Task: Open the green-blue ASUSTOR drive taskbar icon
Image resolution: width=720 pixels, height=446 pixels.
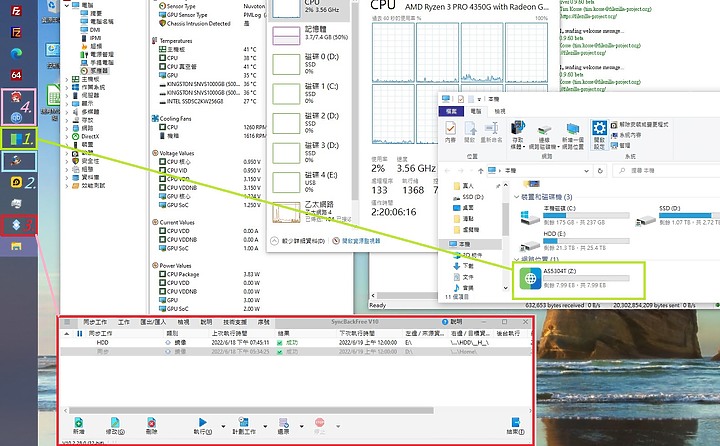Action: (x=16, y=139)
